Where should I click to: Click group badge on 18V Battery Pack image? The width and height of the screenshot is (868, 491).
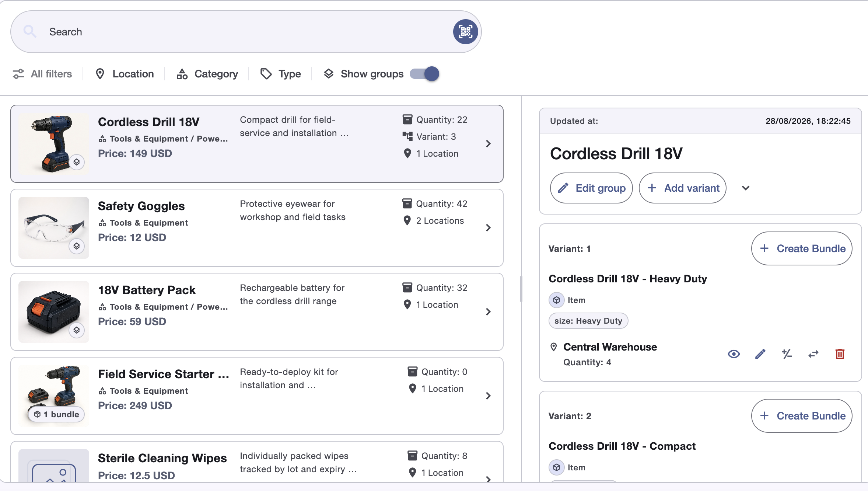click(x=77, y=330)
